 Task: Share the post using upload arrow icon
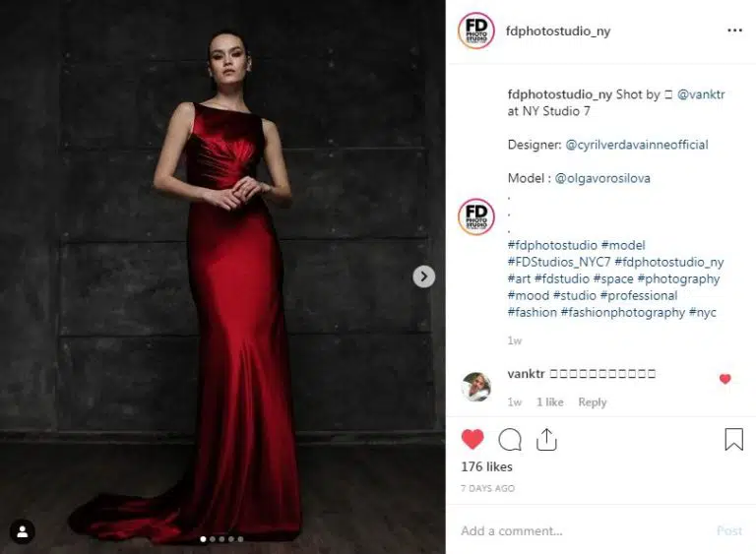546,439
